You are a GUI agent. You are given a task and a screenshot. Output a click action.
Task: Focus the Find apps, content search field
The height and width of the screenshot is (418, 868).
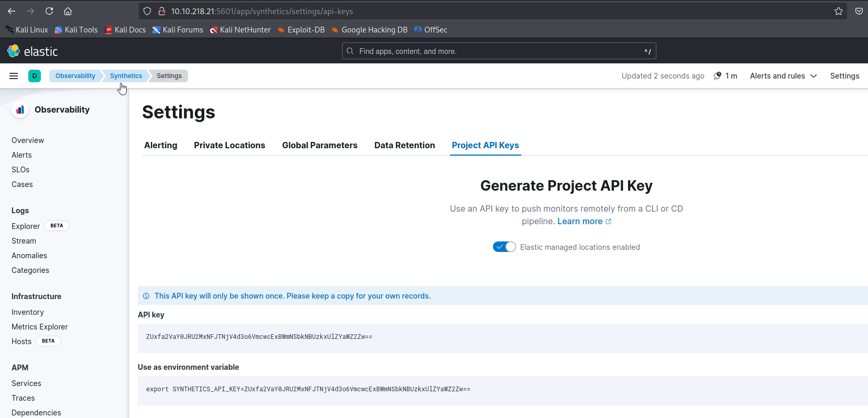(x=499, y=51)
